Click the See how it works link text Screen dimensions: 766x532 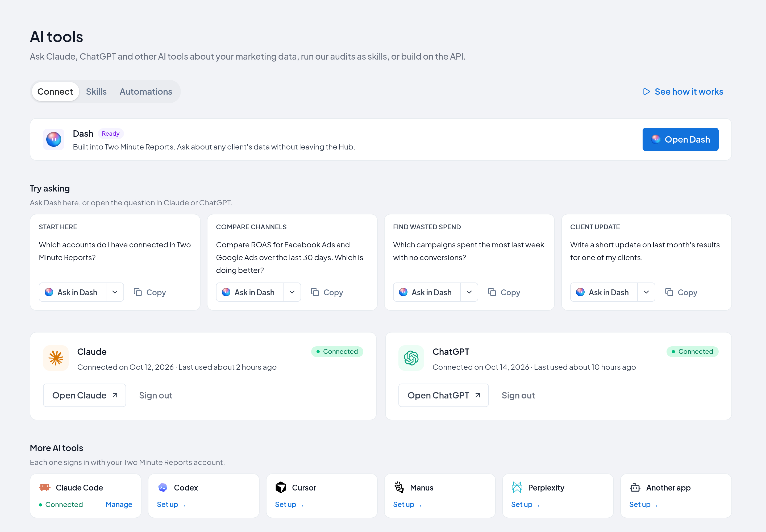pos(689,92)
